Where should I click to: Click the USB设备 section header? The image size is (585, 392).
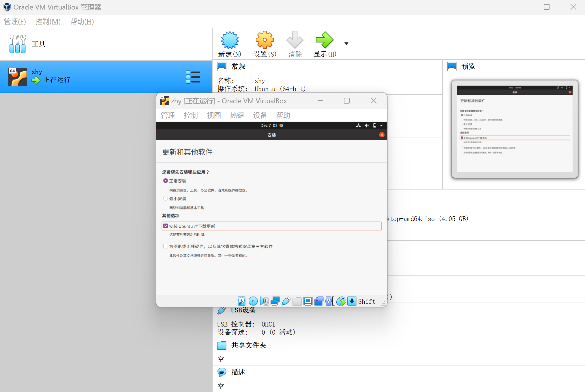[243, 310]
